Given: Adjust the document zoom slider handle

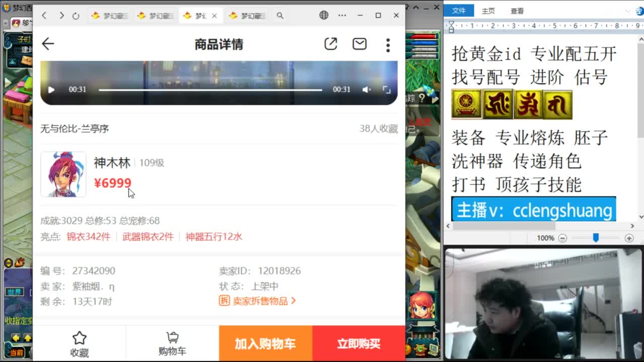Looking at the screenshot, I should coord(596,238).
